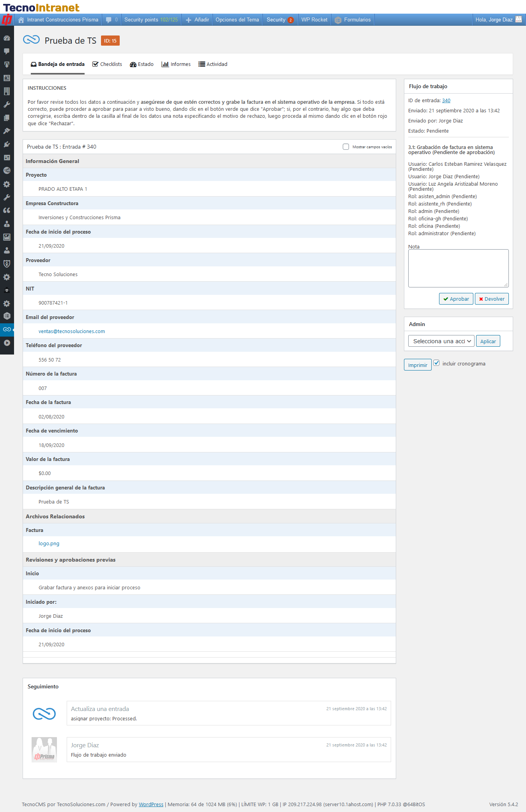Uncheck the 'incluir cronograma' checkbox

click(436, 363)
